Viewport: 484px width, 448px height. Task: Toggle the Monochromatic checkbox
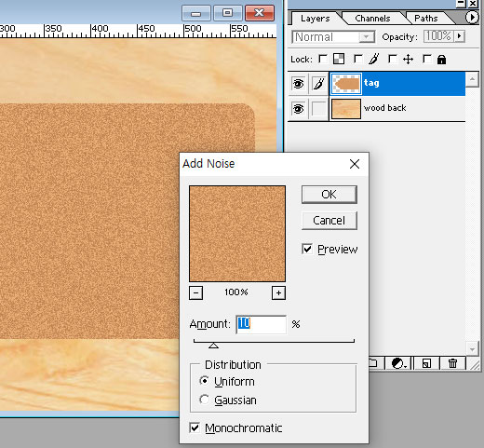point(195,428)
